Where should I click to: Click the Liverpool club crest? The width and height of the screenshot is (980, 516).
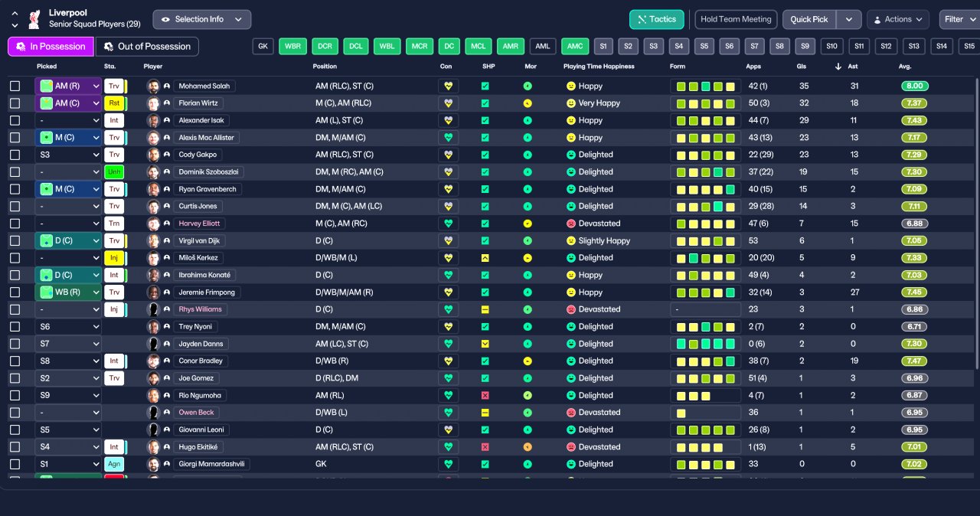click(34, 19)
